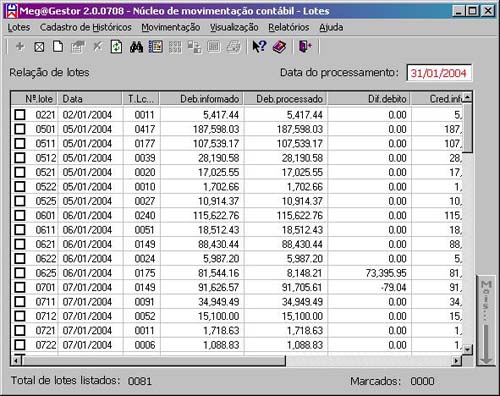Click the crossed box icon in toolbar
Screen dimensions: 500x396
tap(39, 47)
